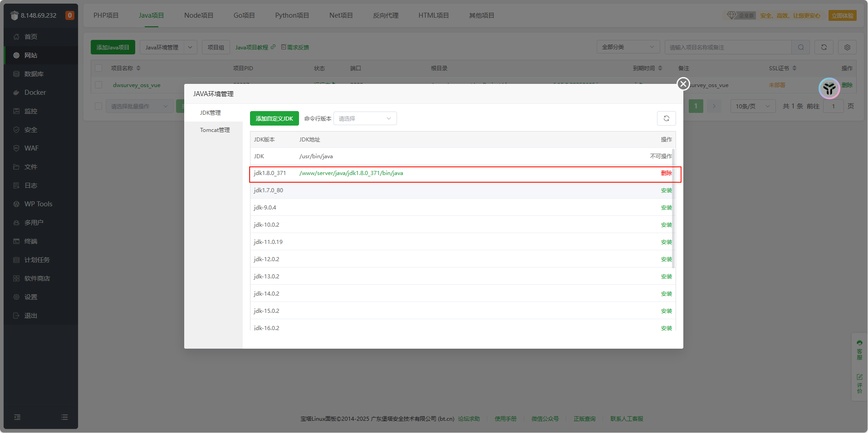Open the floating assistant avatar icon
Image resolution: width=868 pixels, height=433 pixels.
coord(829,88)
